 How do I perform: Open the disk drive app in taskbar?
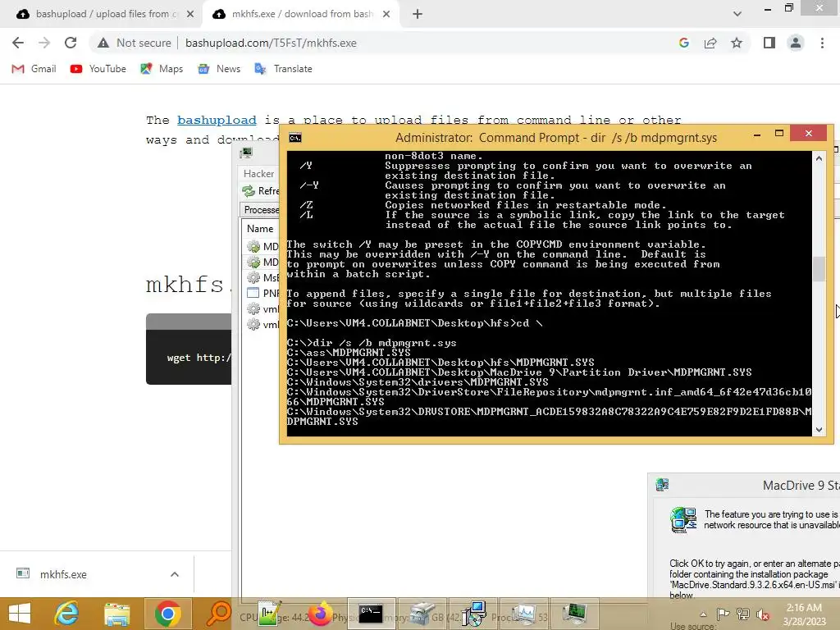click(422, 614)
